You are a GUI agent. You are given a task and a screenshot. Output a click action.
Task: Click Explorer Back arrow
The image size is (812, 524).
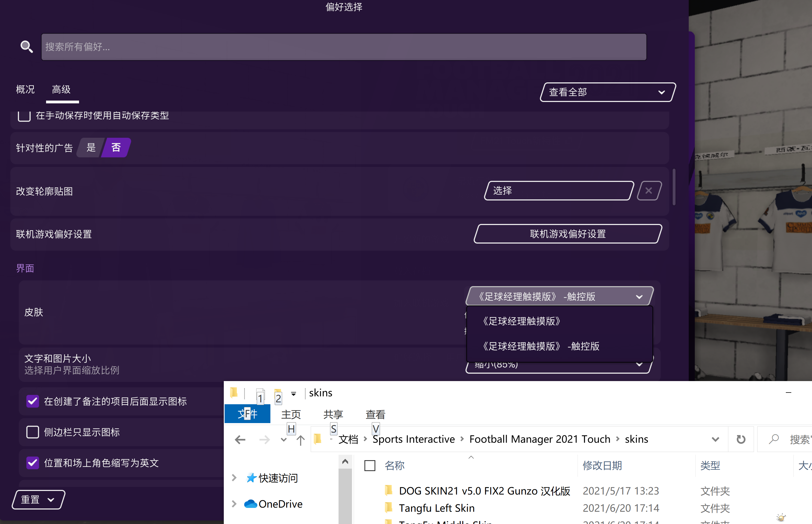pyautogui.click(x=240, y=440)
